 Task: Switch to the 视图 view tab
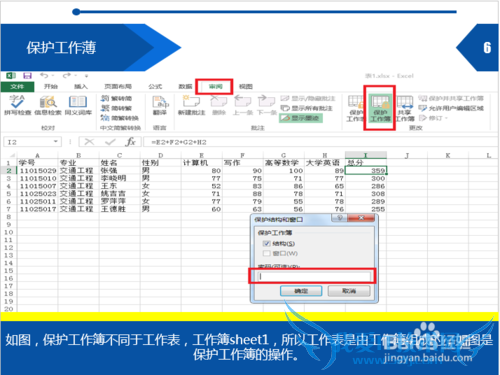coord(246,86)
